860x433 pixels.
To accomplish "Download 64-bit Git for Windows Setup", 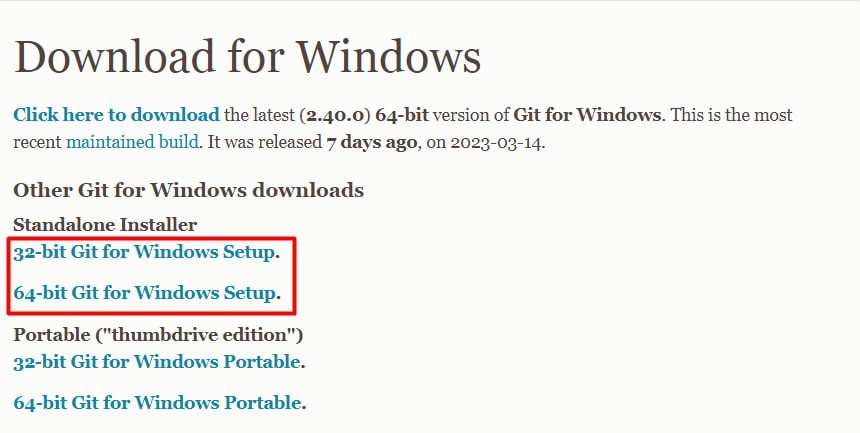I will [144, 294].
